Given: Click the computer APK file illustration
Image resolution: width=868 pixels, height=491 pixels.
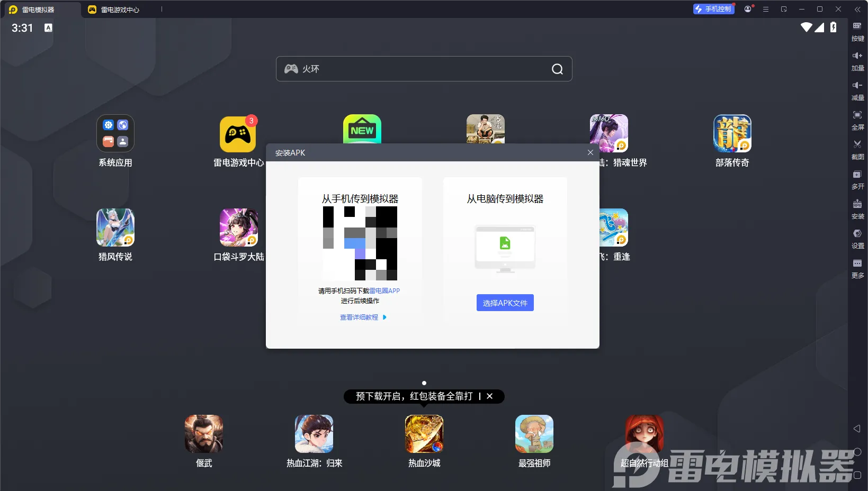Looking at the screenshot, I should [505, 249].
